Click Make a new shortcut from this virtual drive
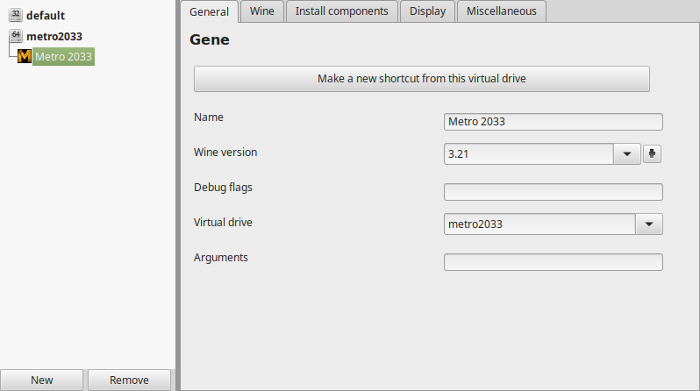 point(421,79)
